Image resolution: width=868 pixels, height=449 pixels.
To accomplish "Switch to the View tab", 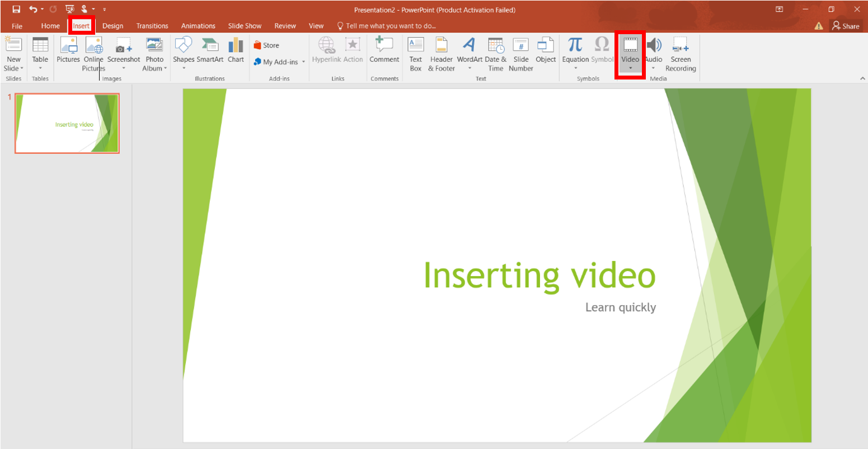I will click(x=316, y=26).
